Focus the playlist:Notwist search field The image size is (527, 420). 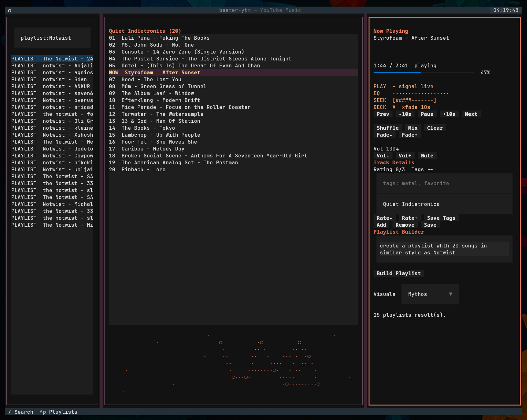[52, 38]
